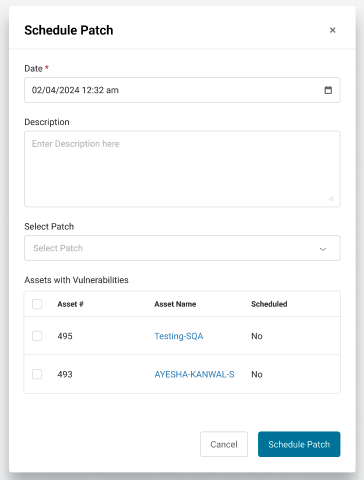Grab the description box resize handle

331,198
